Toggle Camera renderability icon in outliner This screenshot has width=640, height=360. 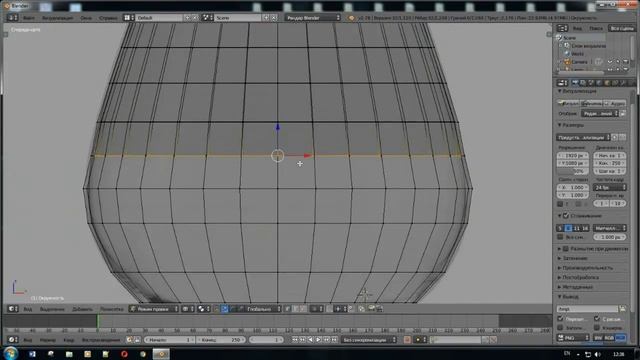coord(626,62)
